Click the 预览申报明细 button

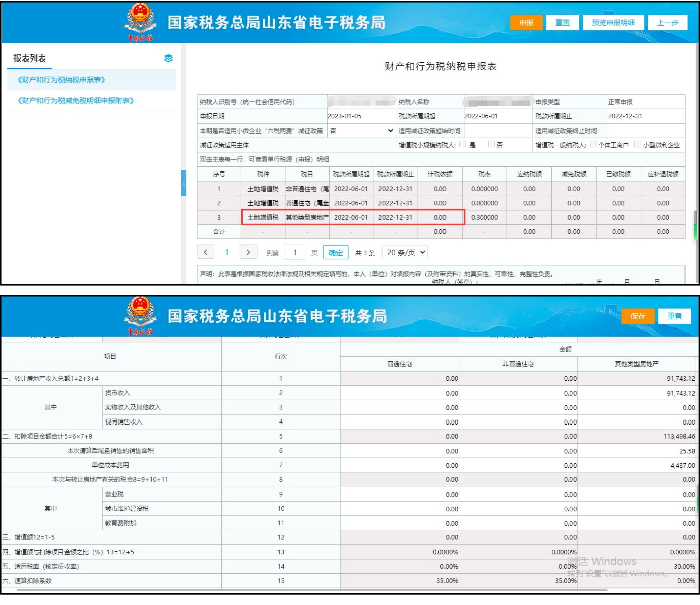(x=613, y=23)
